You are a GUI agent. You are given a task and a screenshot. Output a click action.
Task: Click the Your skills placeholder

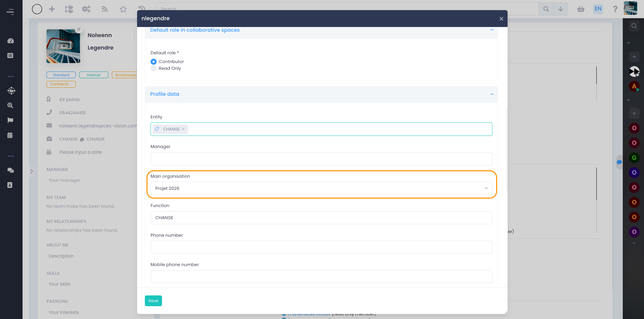[x=59, y=284]
